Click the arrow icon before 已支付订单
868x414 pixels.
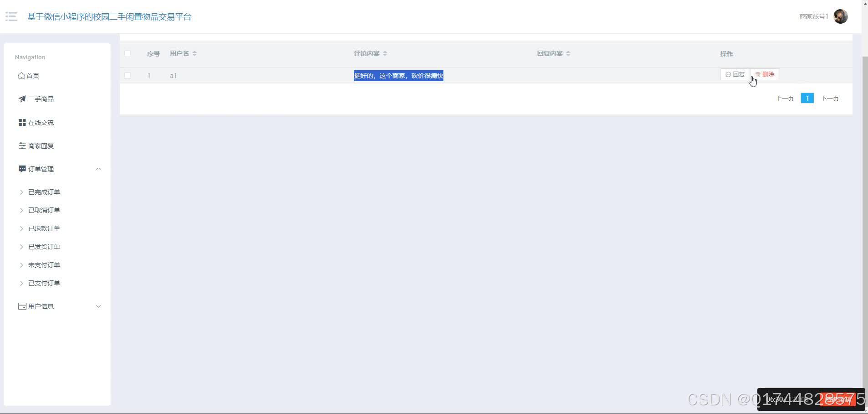pos(21,283)
